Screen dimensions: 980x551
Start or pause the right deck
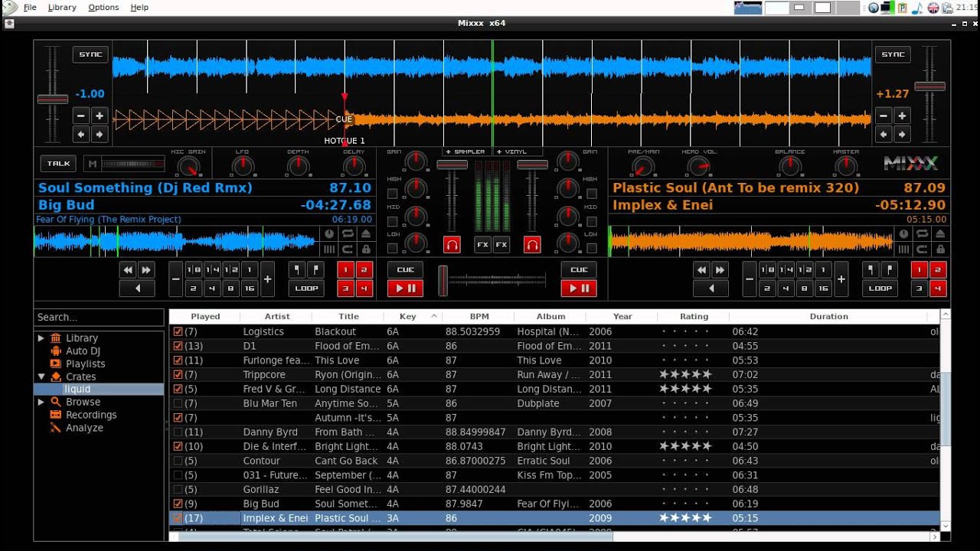click(579, 289)
